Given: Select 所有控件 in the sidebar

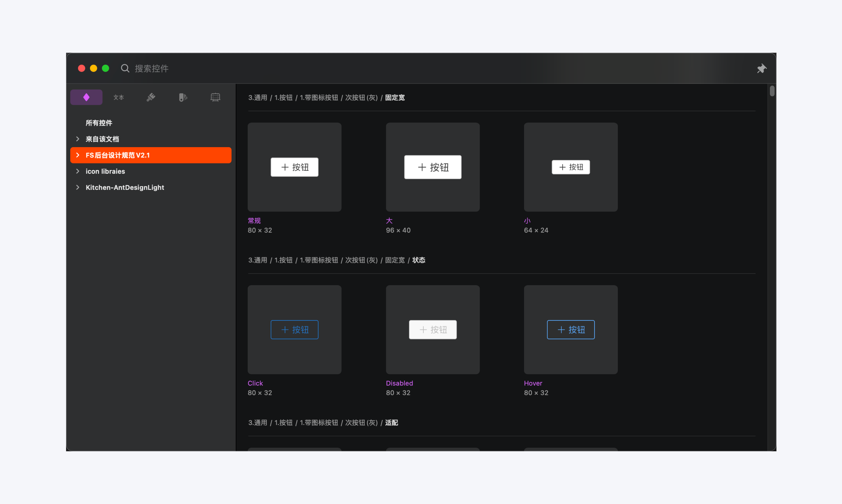Looking at the screenshot, I should click(x=99, y=123).
